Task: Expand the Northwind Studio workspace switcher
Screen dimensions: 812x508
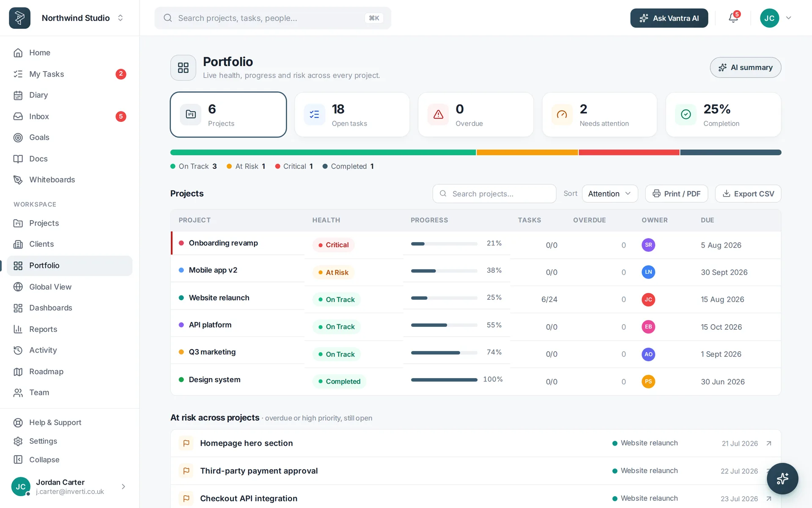Action: [121, 18]
